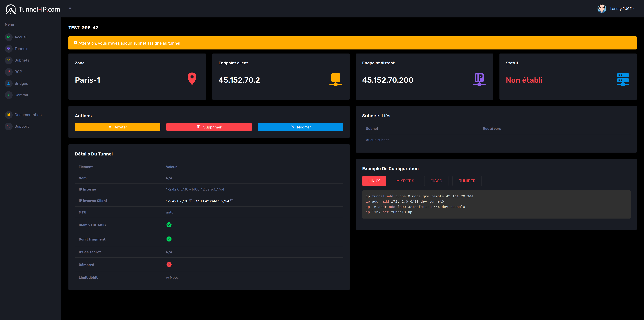
Task: Switch to the MIKROTIK configuration tab
Action: (x=405, y=181)
